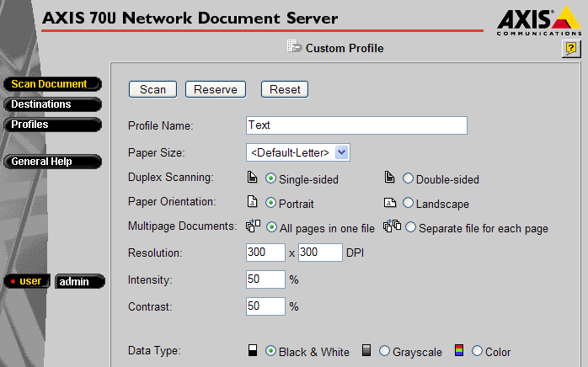Click the portrait orientation page icon

coord(253,201)
